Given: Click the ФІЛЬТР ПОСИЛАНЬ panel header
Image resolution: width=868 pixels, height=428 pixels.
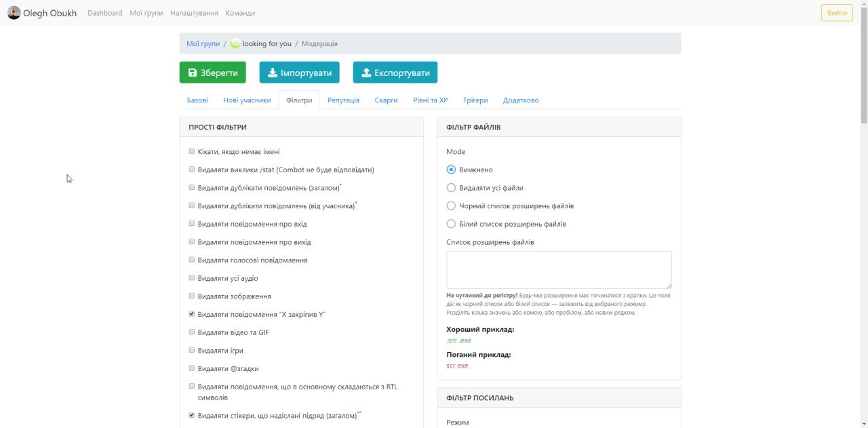Looking at the screenshot, I should pyautogui.click(x=559, y=398).
